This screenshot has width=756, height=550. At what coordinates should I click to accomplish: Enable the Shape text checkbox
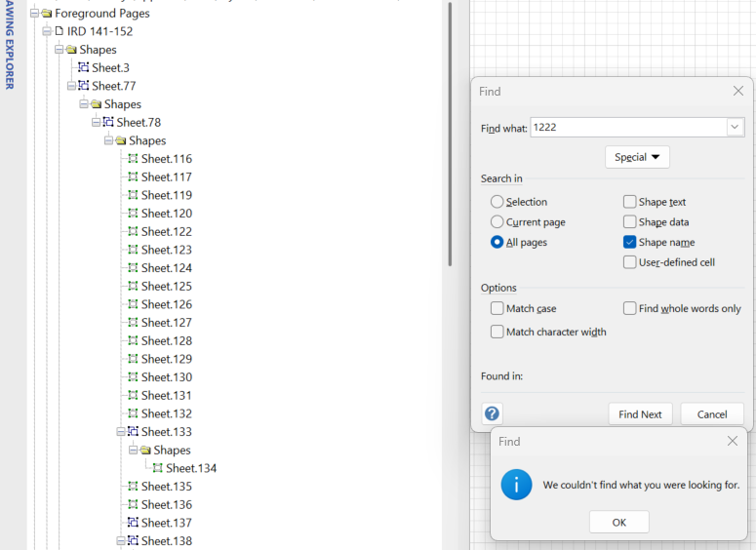630,202
